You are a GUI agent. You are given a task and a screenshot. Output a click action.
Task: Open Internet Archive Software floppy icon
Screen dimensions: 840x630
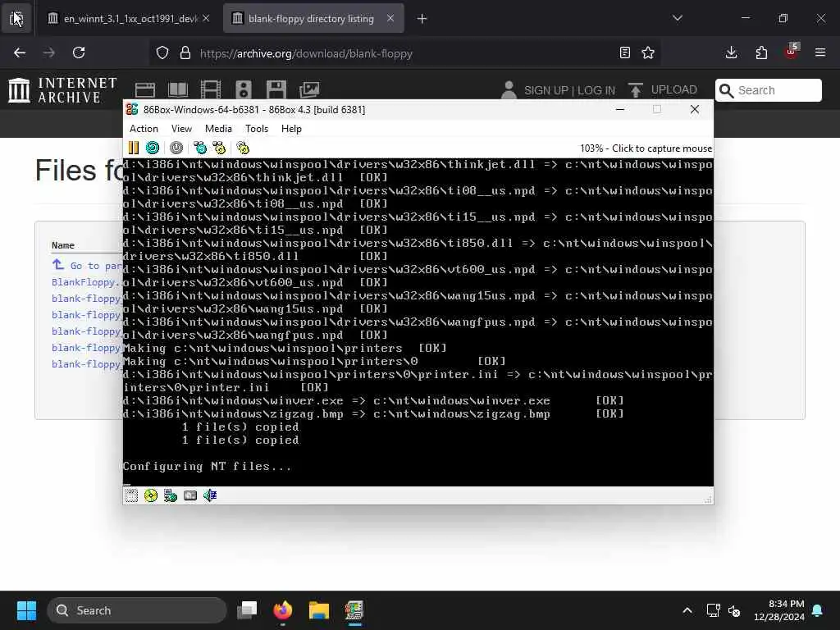click(276, 90)
